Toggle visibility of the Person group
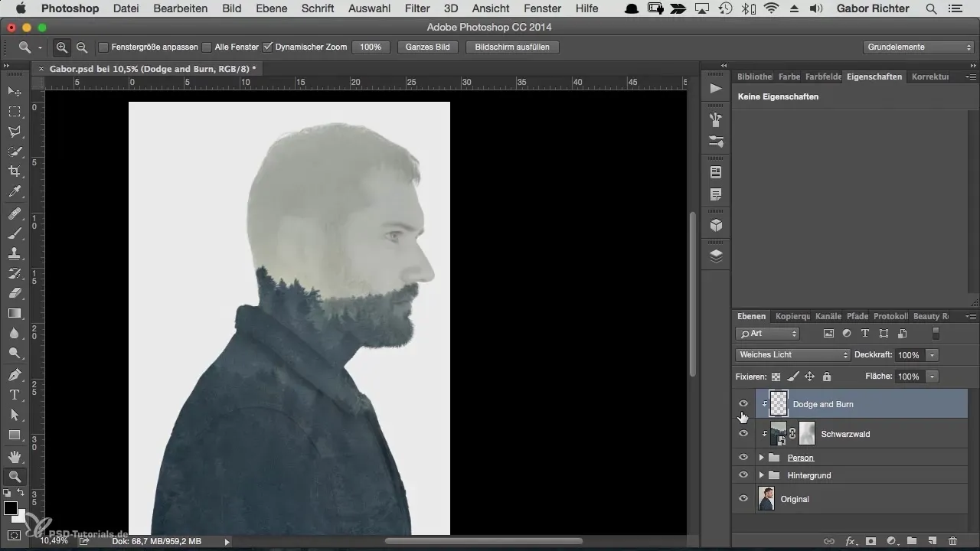This screenshot has width=980, height=551. (x=743, y=457)
